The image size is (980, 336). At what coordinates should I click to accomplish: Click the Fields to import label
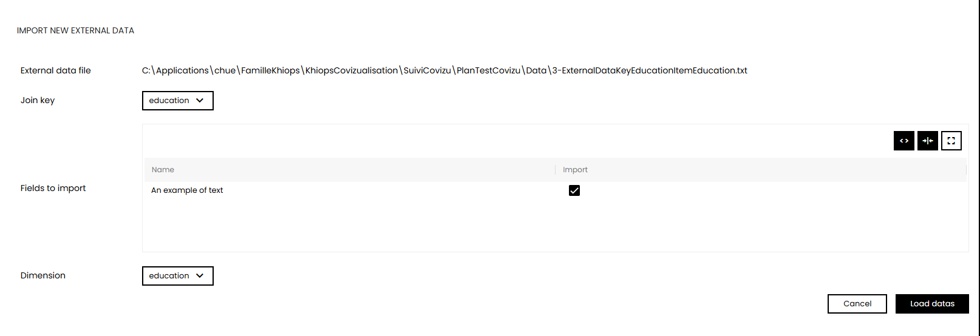tap(53, 188)
